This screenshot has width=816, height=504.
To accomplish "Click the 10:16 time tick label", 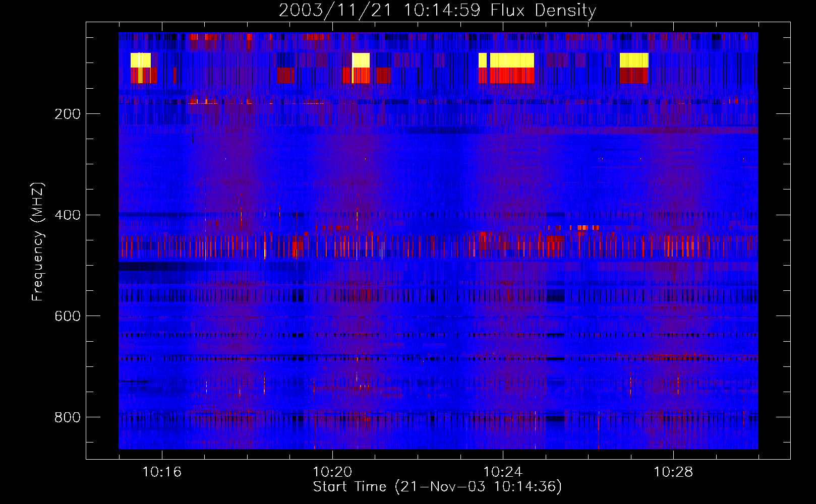I will click(x=162, y=472).
